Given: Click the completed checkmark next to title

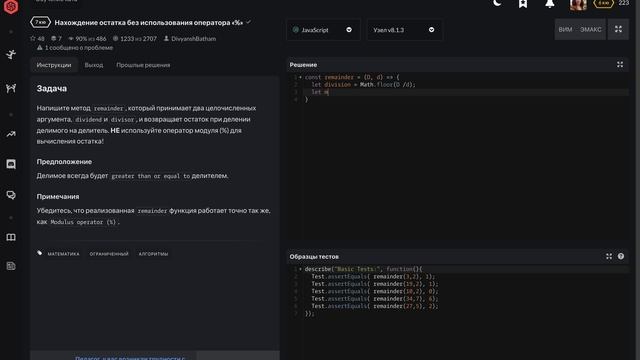Looking at the screenshot, I should 249,22.
